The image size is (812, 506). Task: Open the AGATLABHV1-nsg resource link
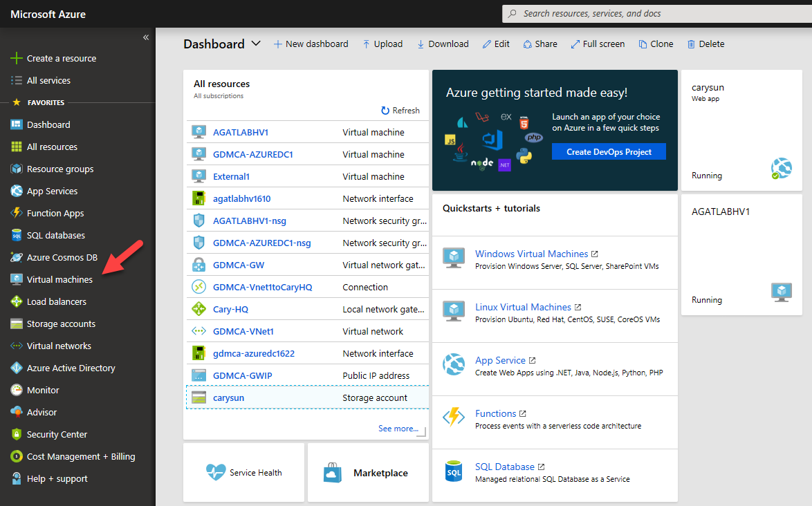coord(250,221)
